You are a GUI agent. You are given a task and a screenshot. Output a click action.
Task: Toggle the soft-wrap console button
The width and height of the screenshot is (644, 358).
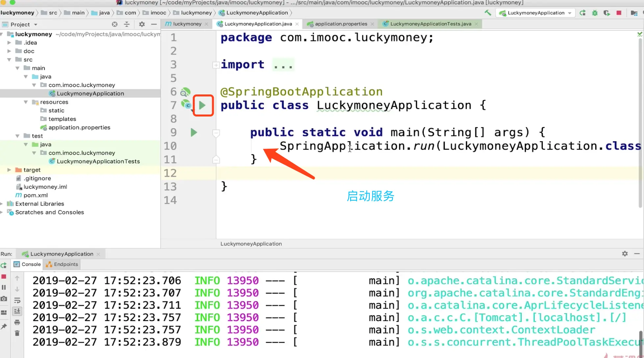(17, 300)
